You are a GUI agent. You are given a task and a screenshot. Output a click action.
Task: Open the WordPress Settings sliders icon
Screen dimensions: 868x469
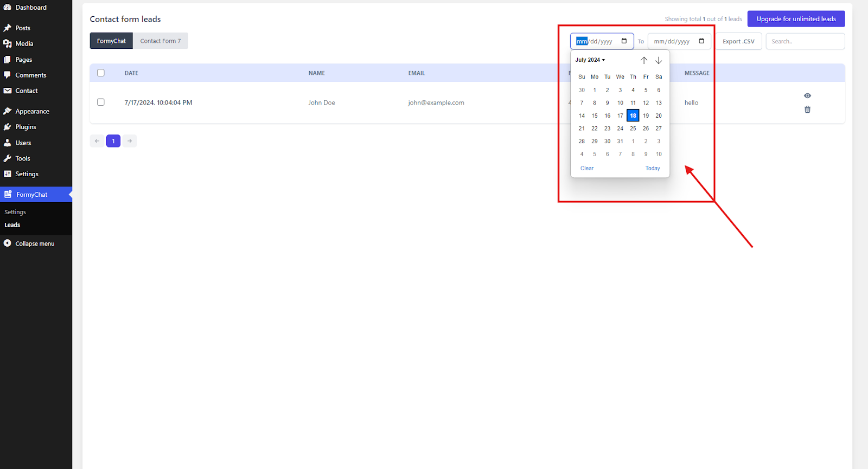coord(8,175)
